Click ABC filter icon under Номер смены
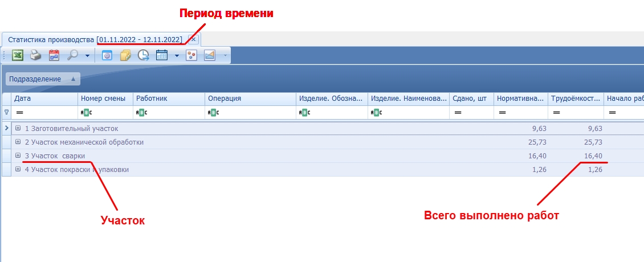 pyautogui.click(x=86, y=112)
